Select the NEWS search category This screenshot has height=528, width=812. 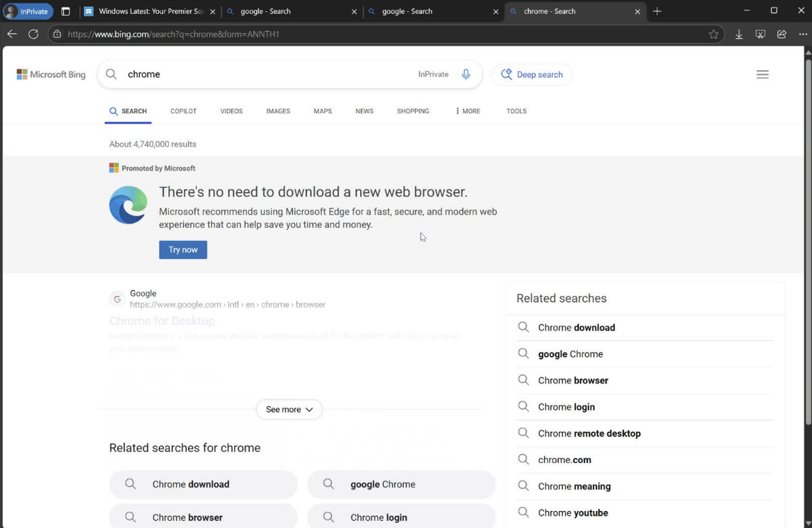(x=364, y=111)
